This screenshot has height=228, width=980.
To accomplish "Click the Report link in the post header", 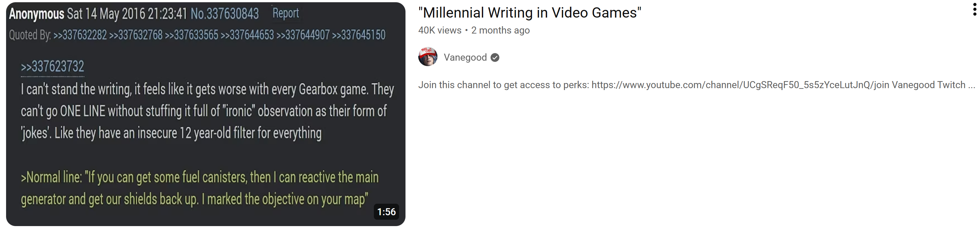I will [286, 13].
